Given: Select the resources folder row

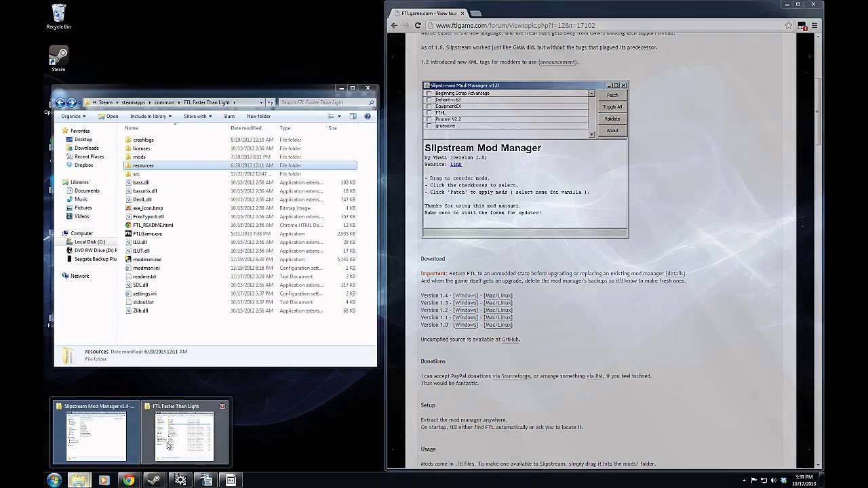Looking at the screenshot, I should tap(240, 165).
